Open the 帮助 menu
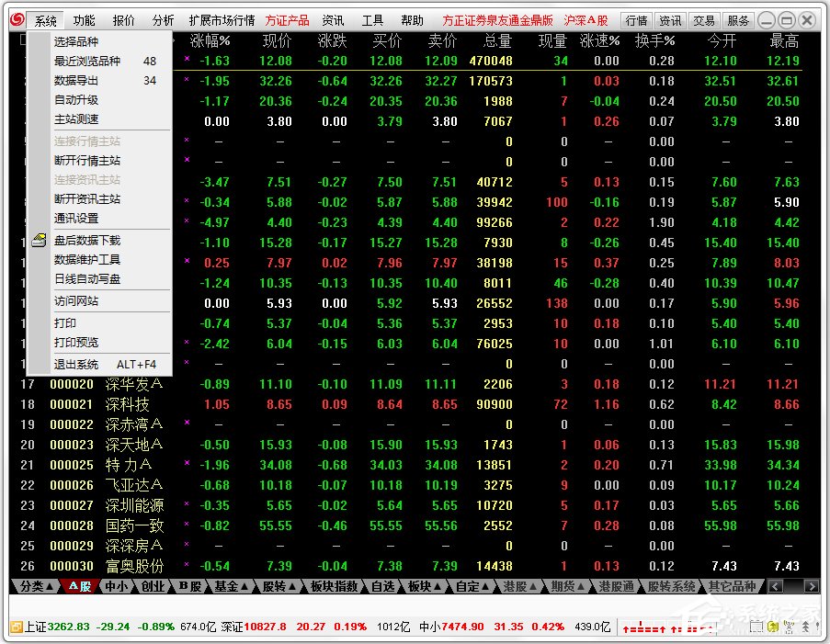This screenshot has height=644, width=830. click(x=412, y=20)
